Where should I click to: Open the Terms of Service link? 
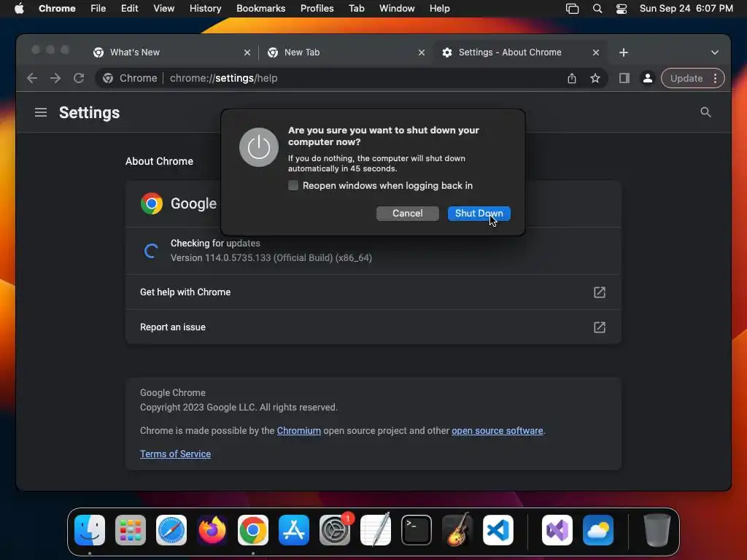coord(175,454)
